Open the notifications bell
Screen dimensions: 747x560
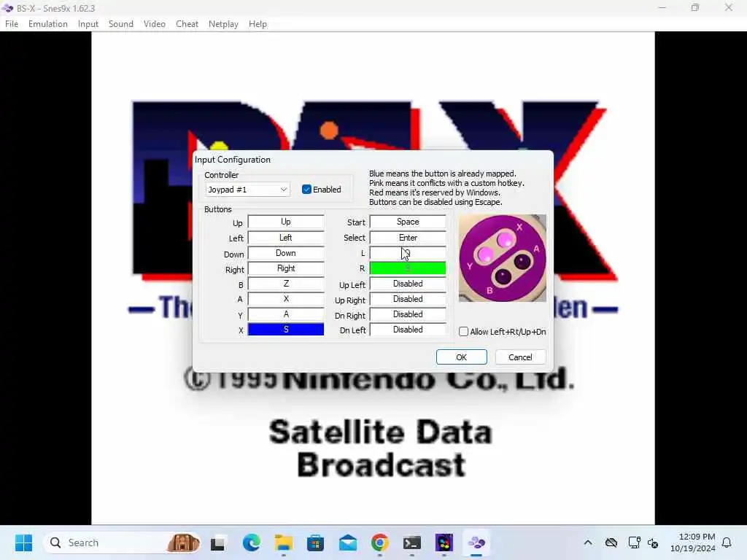pos(727,542)
